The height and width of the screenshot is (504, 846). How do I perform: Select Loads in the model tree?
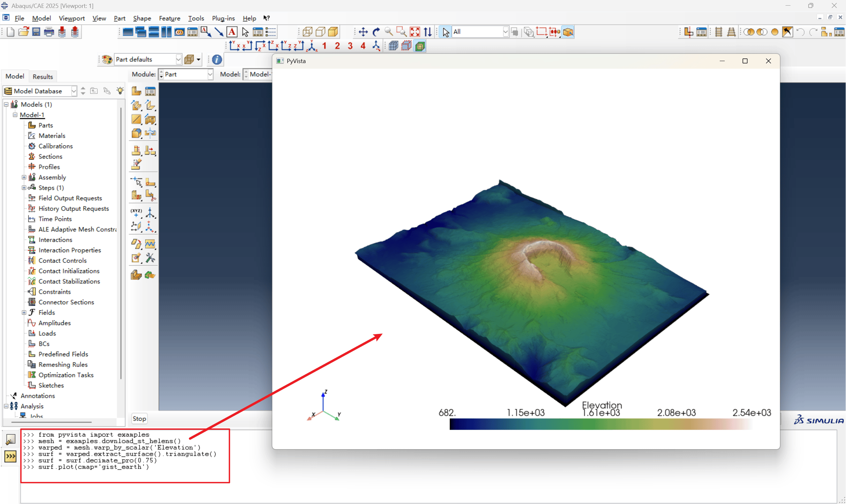click(x=47, y=334)
